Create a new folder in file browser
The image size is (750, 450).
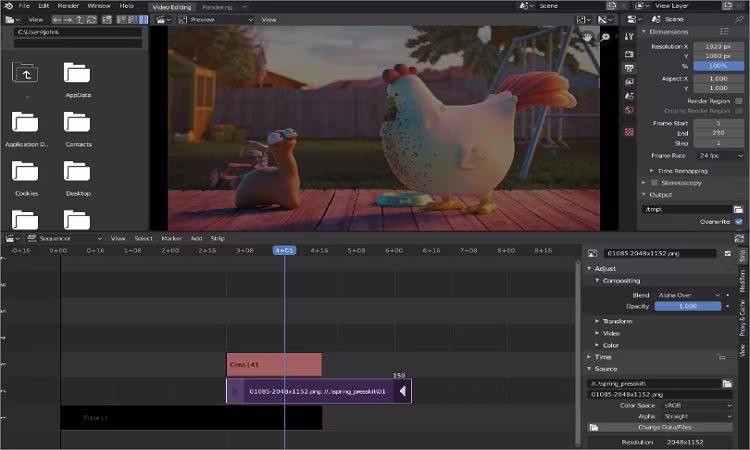[x=107, y=20]
